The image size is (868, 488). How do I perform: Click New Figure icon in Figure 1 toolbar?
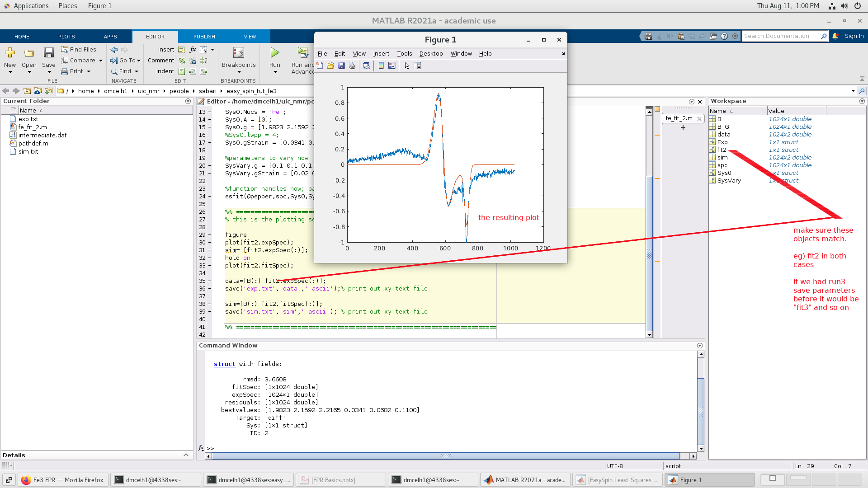[x=320, y=66]
